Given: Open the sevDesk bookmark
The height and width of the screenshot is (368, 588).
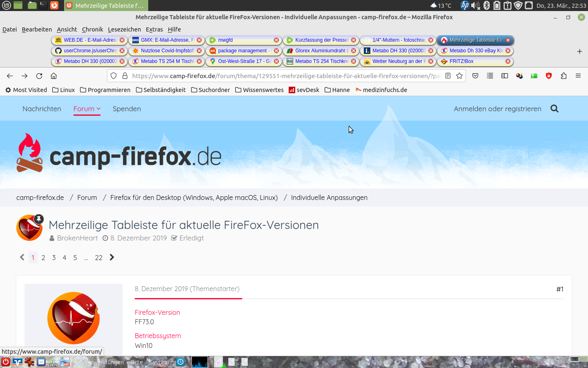Looking at the screenshot, I should pos(304,90).
